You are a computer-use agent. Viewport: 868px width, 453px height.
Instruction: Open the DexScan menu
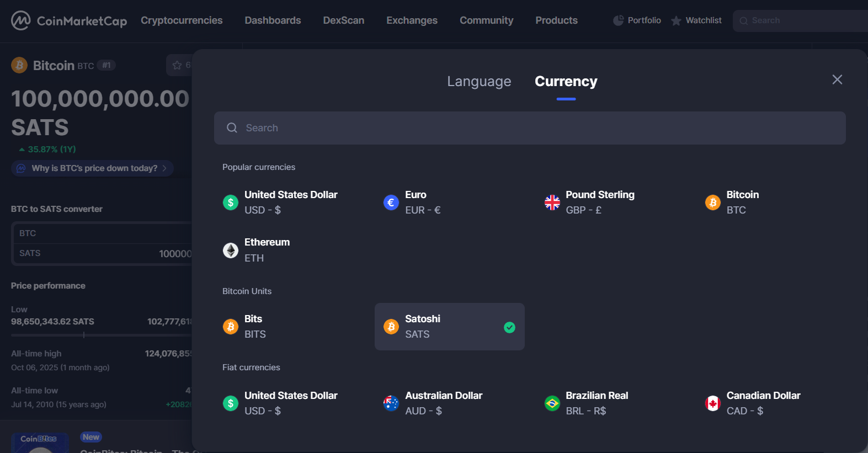[343, 20]
